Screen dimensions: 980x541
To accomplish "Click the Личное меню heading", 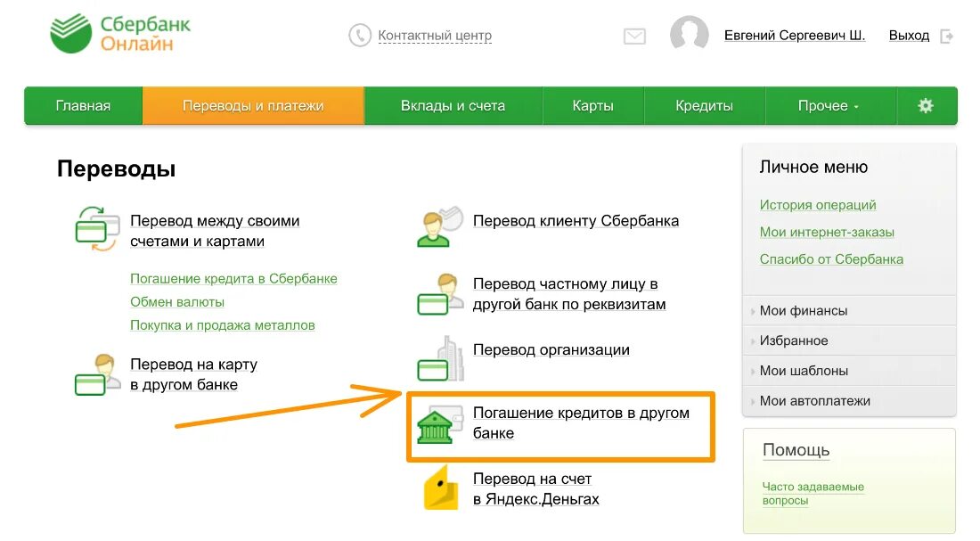I will pyautogui.click(x=813, y=167).
